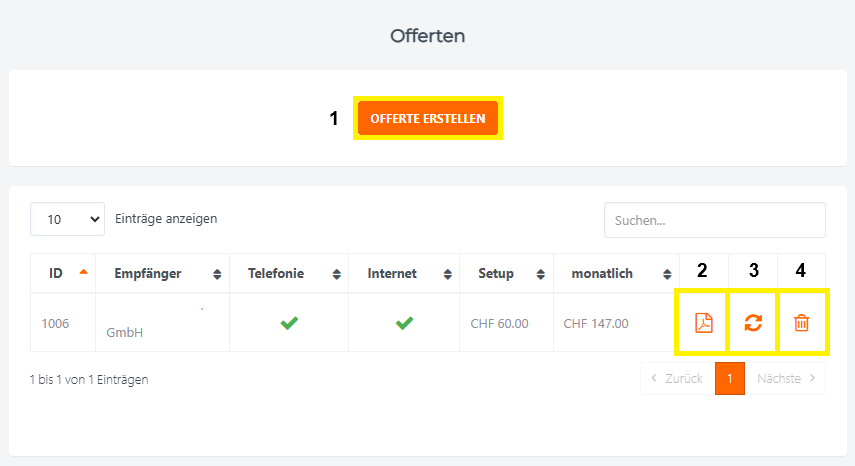Sort by the Empfänger column arrows

tap(217, 274)
